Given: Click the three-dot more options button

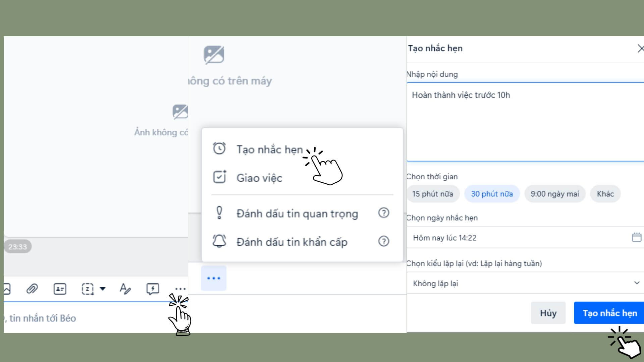Looking at the screenshot, I should (180, 289).
